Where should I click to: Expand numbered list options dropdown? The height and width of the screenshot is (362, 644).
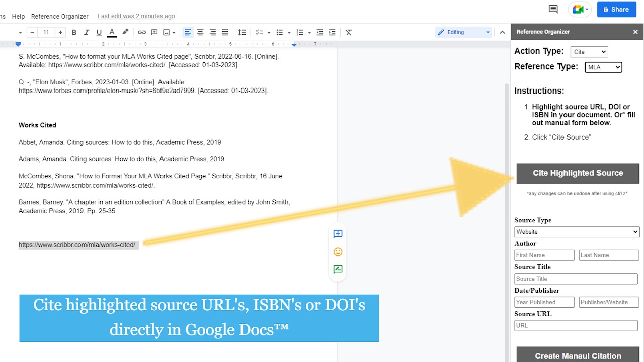pos(309,32)
